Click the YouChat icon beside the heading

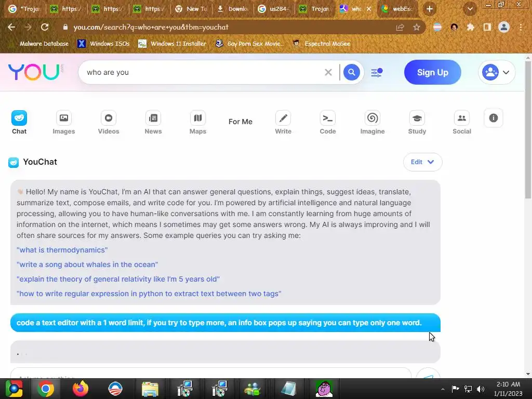point(14,163)
